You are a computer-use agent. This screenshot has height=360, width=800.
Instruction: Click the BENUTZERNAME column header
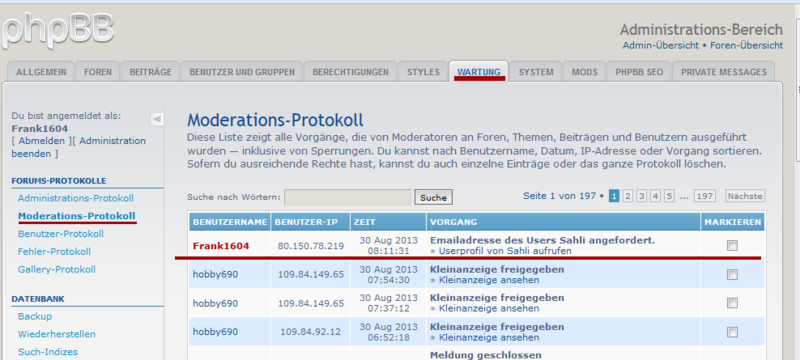coord(230,222)
